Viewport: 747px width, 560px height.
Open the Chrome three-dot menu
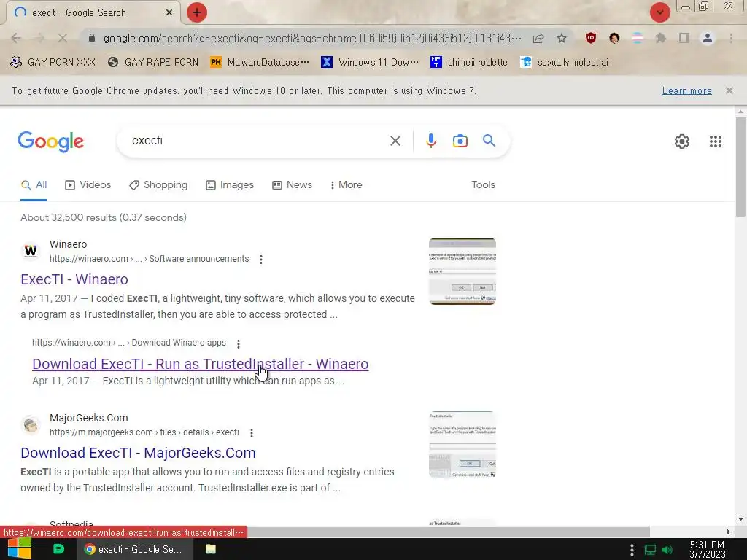(x=731, y=38)
